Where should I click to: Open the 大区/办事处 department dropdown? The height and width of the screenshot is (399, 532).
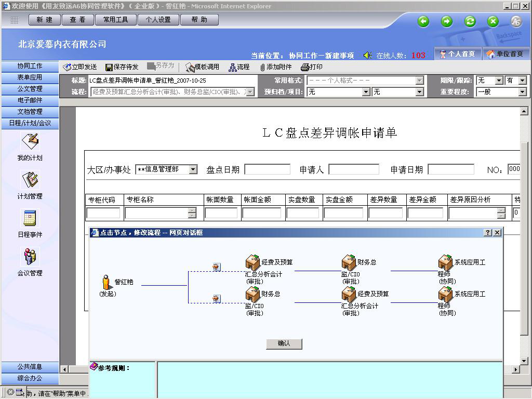click(193, 169)
